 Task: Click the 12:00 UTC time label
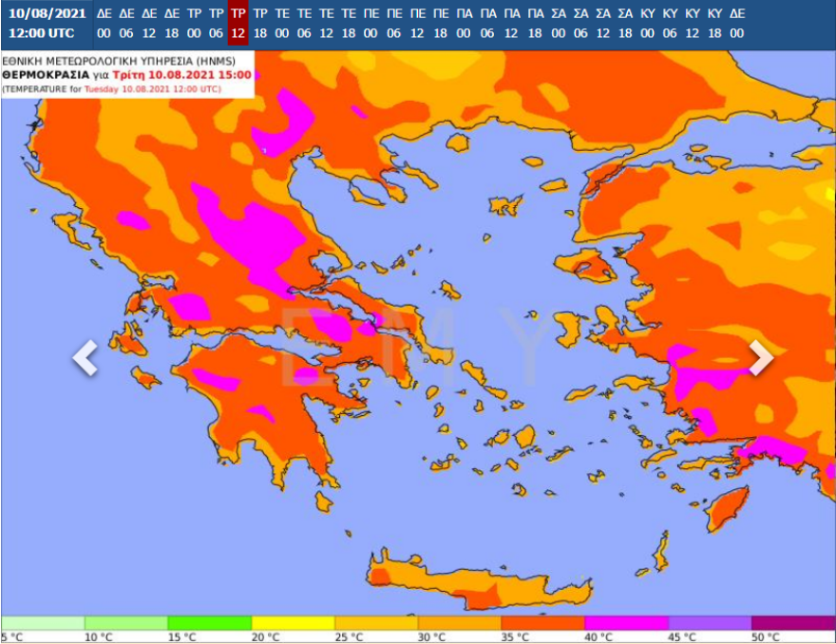[41, 33]
